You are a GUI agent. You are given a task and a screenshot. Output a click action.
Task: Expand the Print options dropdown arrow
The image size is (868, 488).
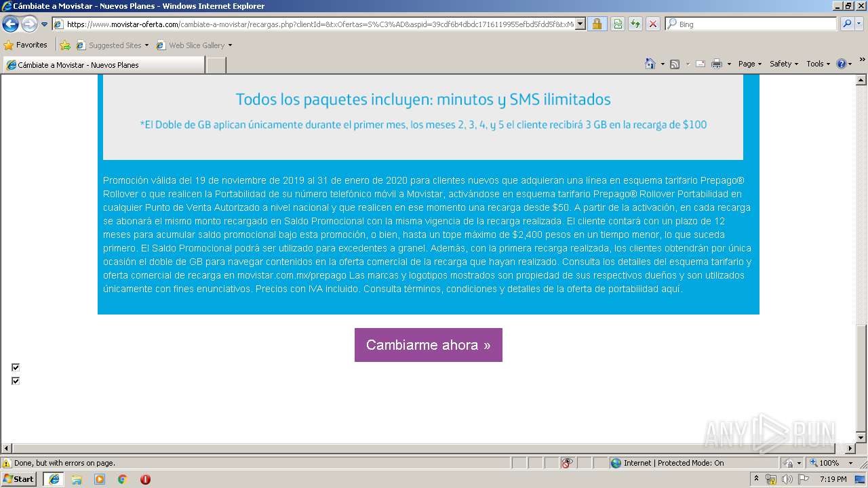[x=729, y=64]
